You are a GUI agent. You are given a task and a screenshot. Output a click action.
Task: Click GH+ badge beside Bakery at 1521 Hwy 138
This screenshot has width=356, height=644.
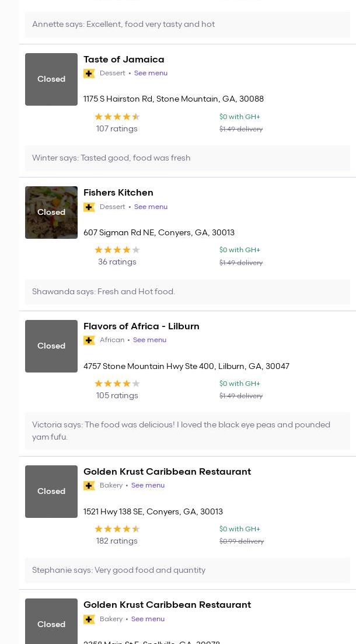pyautogui.click(x=89, y=486)
